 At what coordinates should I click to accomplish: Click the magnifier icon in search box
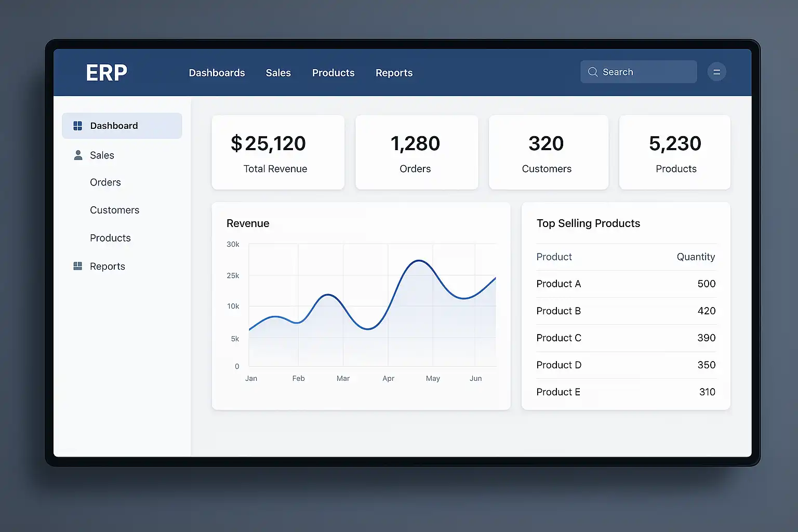point(593,72)
